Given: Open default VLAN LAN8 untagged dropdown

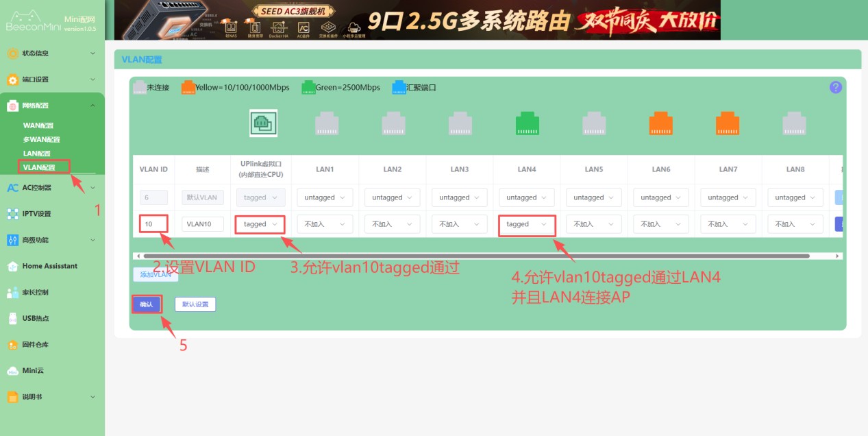Looking at the screenshot, I should 795,197.
